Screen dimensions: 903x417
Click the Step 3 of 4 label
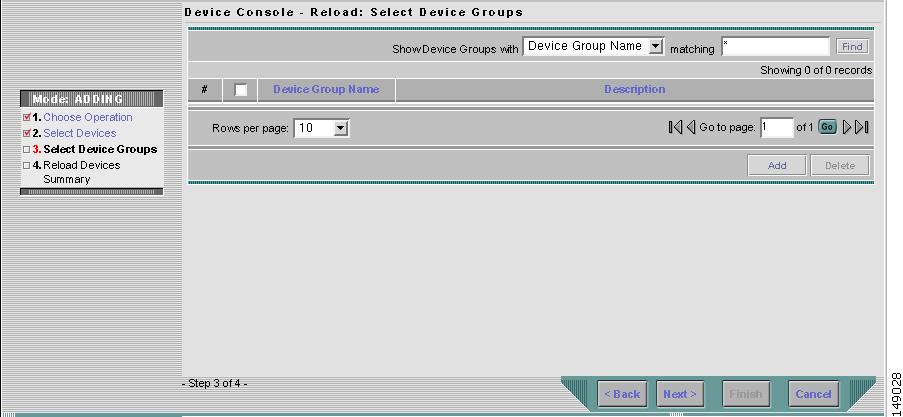coord(214,383)
